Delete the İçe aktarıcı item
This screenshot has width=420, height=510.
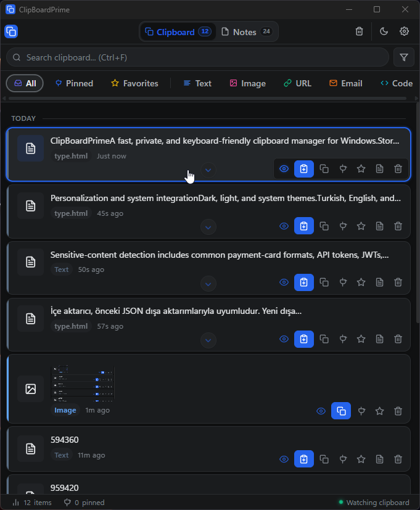tap(398, 339)
